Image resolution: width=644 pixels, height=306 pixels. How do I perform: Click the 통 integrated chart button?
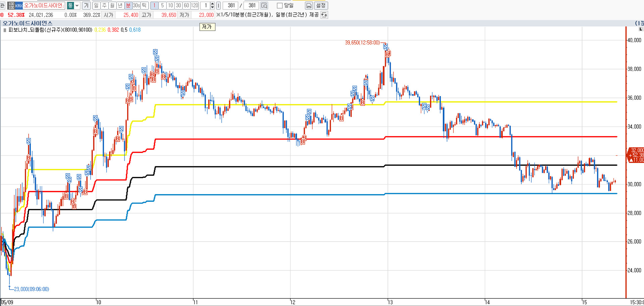70,5
